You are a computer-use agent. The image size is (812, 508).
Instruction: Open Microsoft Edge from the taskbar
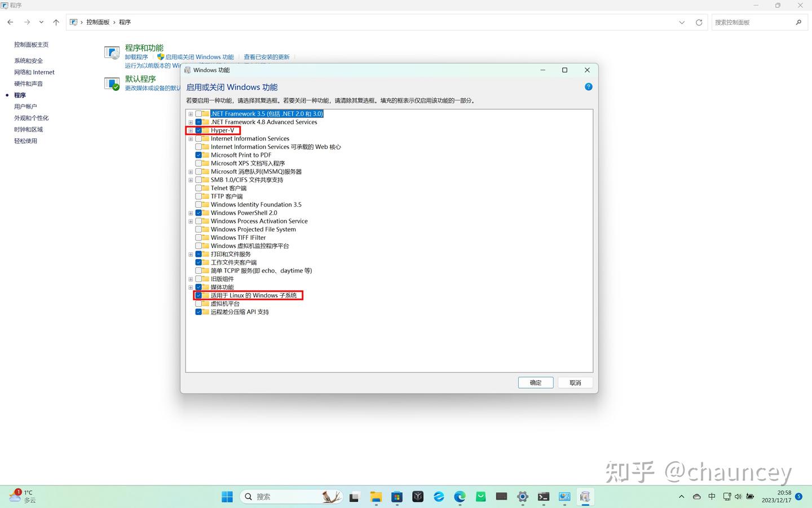(x=460, y=497)
